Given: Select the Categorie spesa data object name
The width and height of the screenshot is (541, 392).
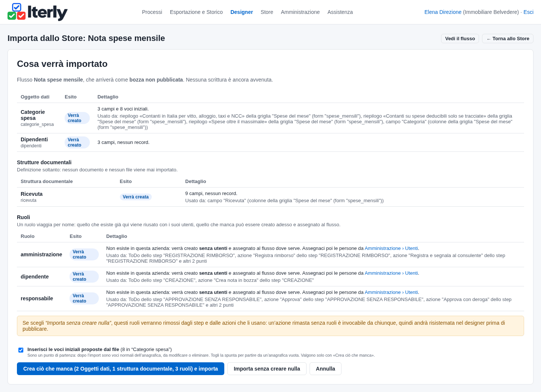Looking at the screenshot, I should (33, 115).
